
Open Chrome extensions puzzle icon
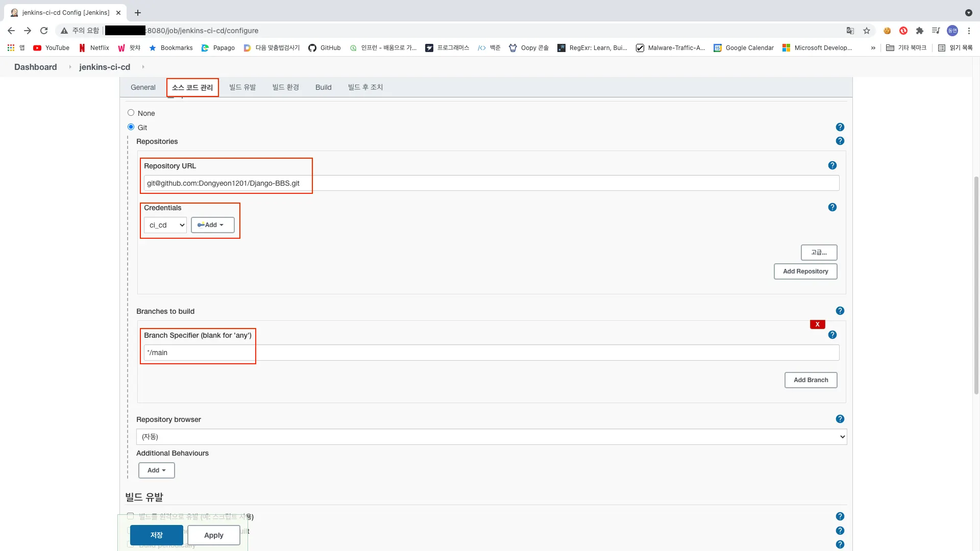click(x=920, y=31)
